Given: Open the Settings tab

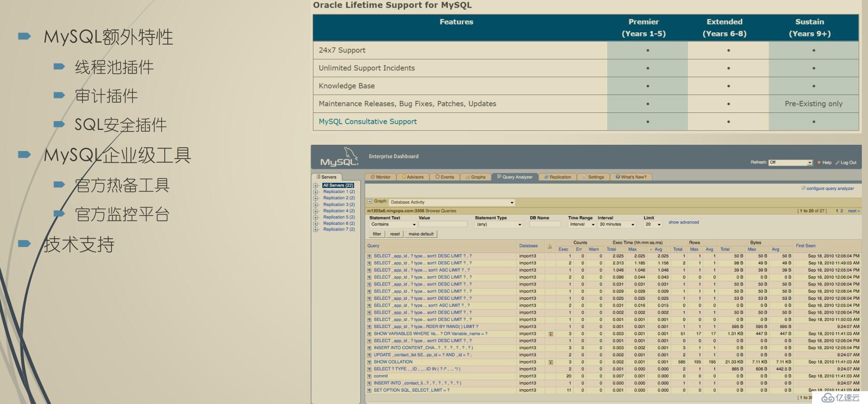Looking at the screenshot, I should tap(593, 177).
